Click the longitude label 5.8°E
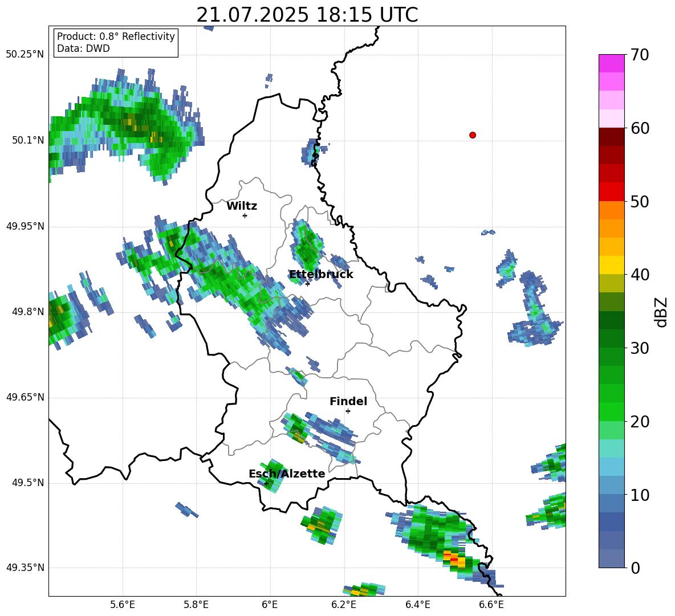Screen dimensions: 675x616 (x=196, y=605)
